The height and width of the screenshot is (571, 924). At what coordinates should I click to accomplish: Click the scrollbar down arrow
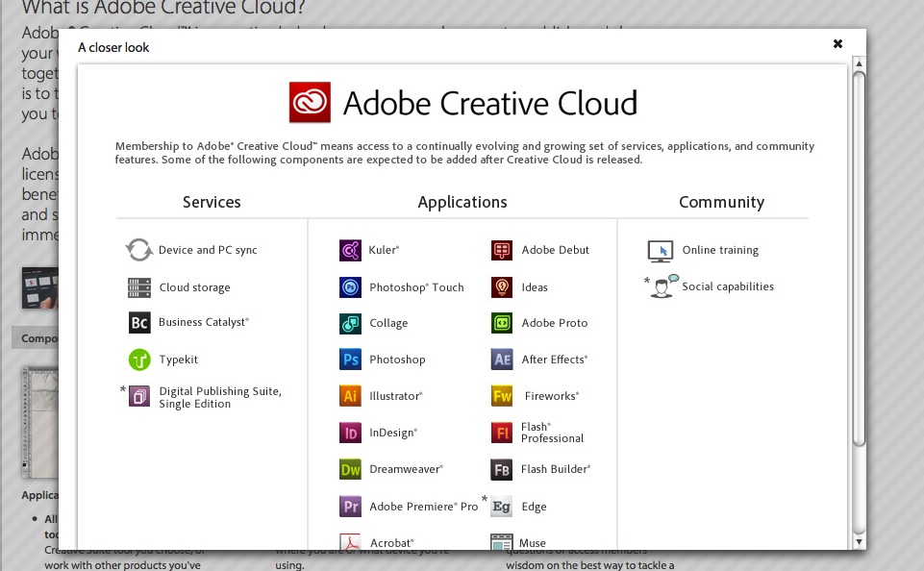(x=858, y=541)
